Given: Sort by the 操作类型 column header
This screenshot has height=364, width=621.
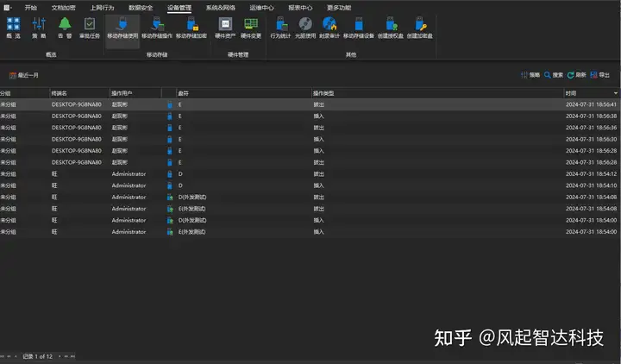Looking at the screenshot, I should (x=437, y=93).
